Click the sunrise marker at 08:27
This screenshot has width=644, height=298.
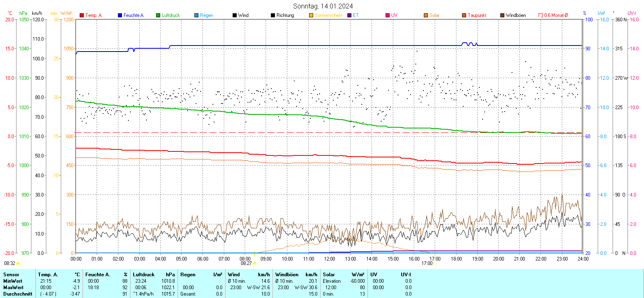[x=254, y=263]
